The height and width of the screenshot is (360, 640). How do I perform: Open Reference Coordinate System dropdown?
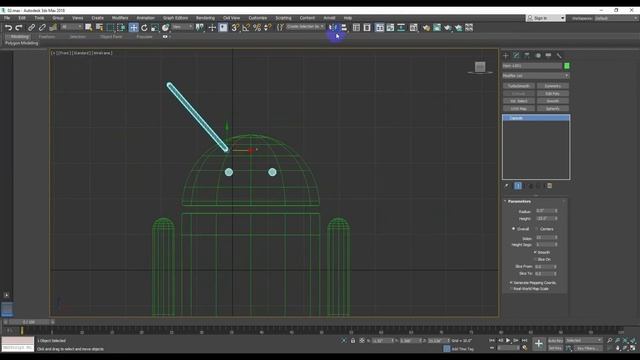[182, 27]
